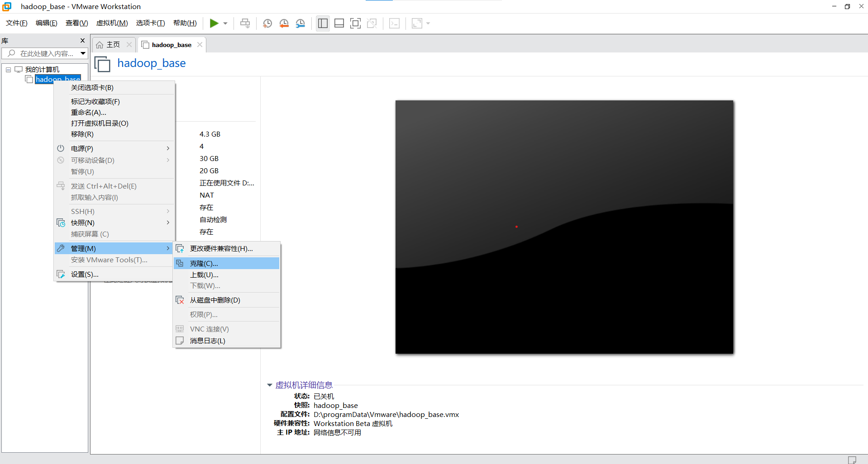Open the 帮助(H) menu
868x464 pixels.
(185, 23)
